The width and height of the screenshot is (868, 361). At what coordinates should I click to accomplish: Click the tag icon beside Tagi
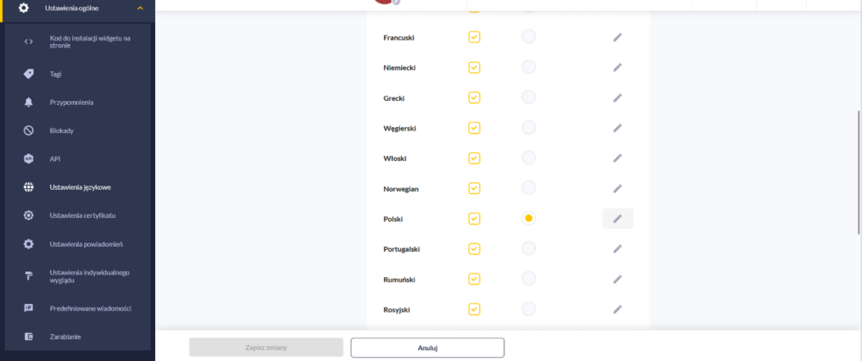click(29, 74)
